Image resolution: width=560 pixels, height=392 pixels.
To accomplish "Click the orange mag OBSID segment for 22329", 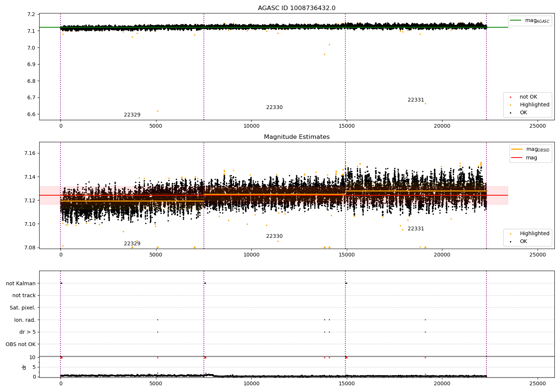I will (132, 202).
